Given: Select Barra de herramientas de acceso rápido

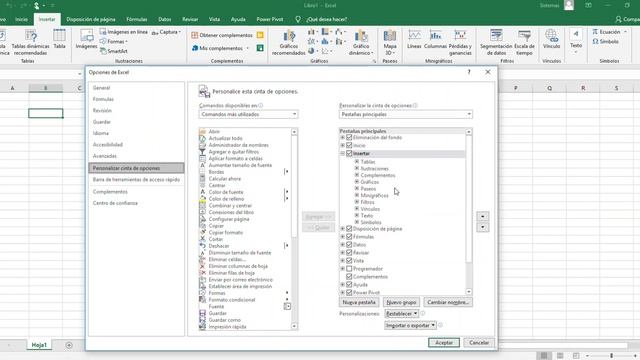Looking at the screenshot, I should click(x=136, y=180).
